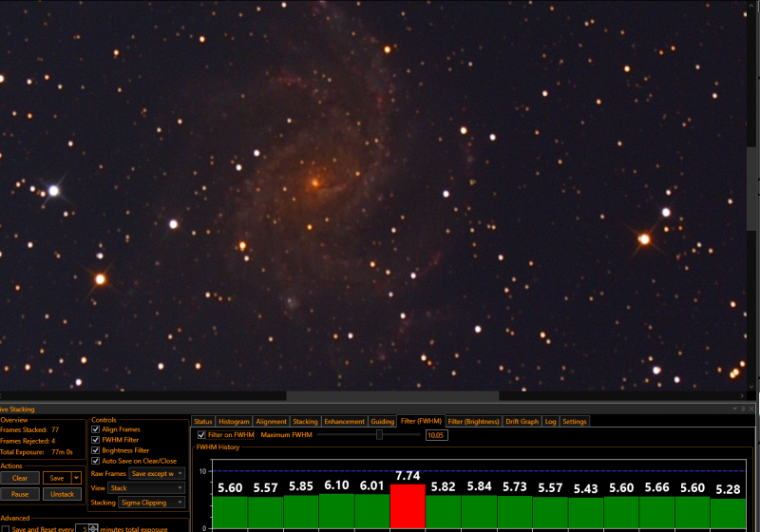The height and width of the screenshot is (532, 760).
Task: Click the FWHM bar labeled 5.66
Action: pyautogui.click(x=656, y=512)
